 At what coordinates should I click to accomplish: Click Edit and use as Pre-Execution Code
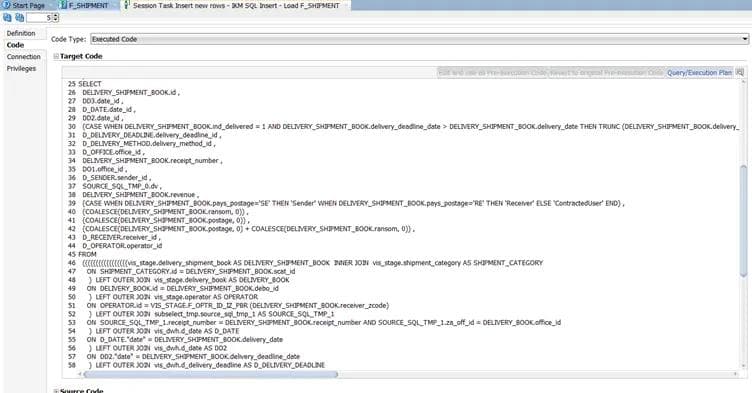[x=493, y=72]
